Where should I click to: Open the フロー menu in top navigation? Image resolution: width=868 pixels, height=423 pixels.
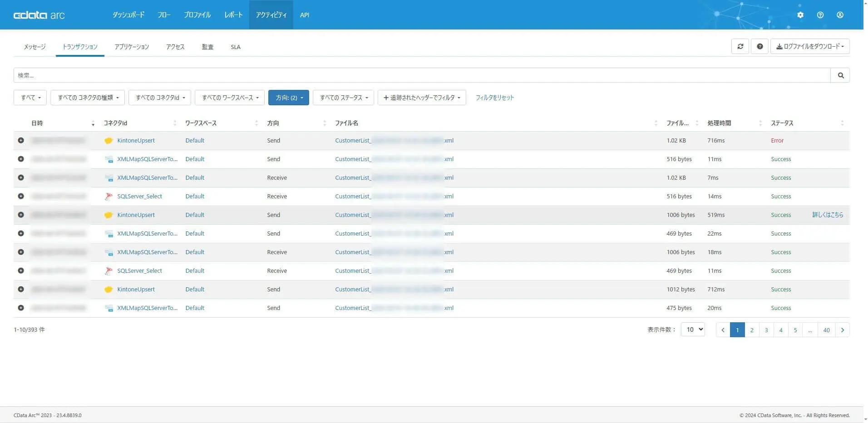pyautogui.click(x=164, y=15)
